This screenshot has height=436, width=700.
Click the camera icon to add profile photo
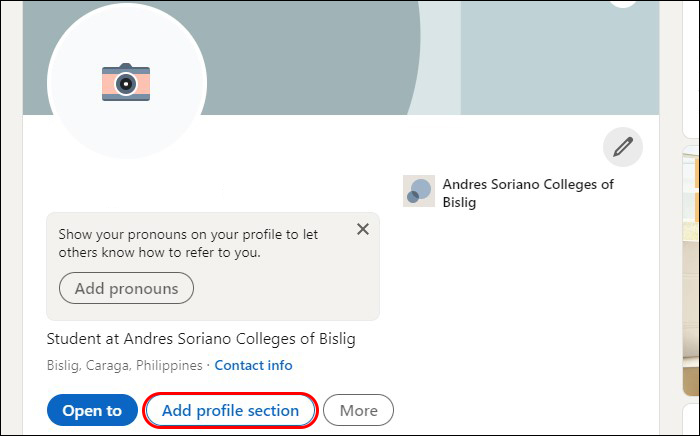pos(125,82)
